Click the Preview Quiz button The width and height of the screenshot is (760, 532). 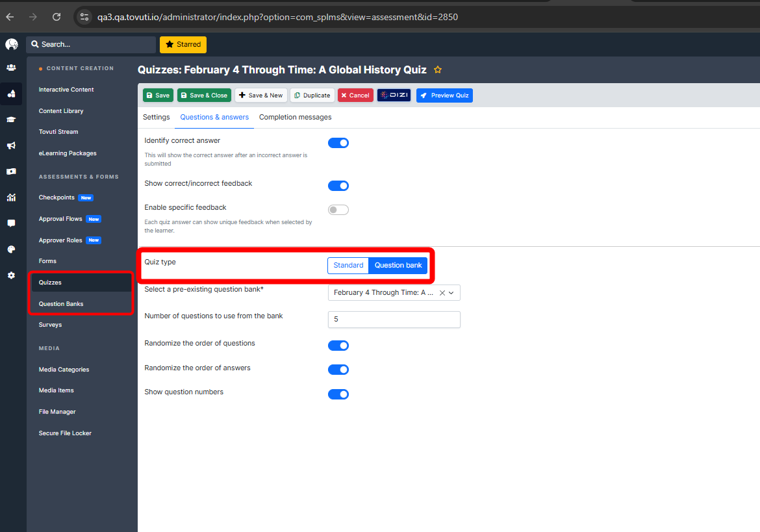444,95
